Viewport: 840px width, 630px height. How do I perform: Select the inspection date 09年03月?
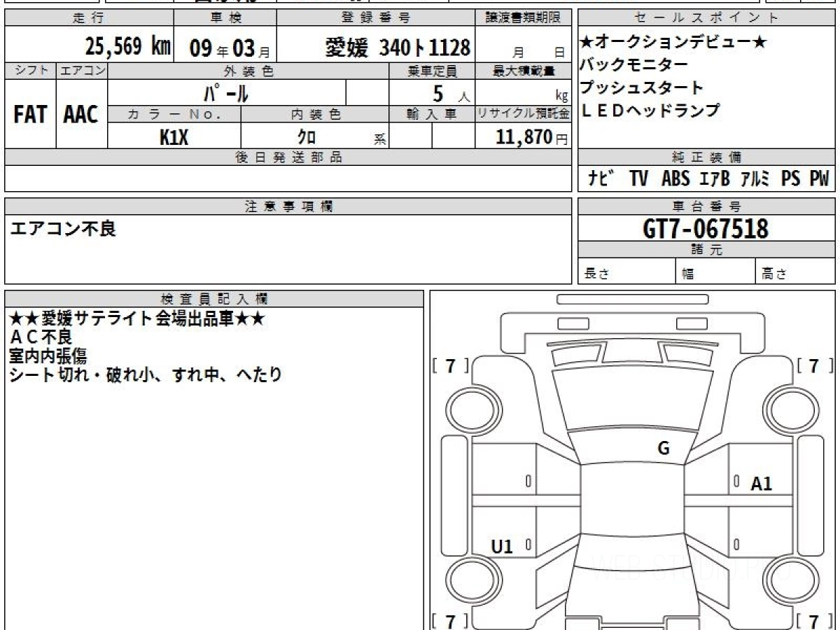[229, 48]
